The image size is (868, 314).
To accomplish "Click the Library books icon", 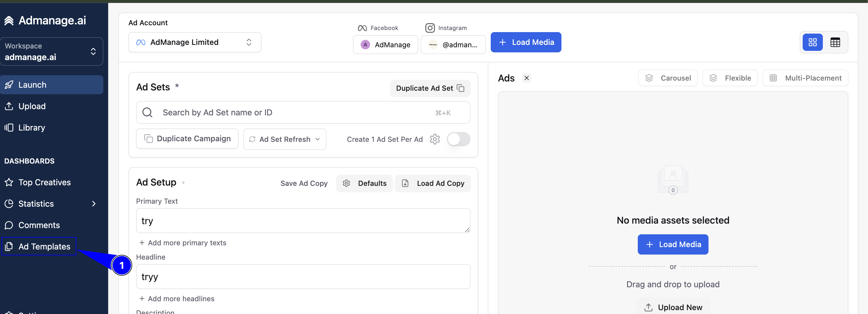I will pos(9,128).
